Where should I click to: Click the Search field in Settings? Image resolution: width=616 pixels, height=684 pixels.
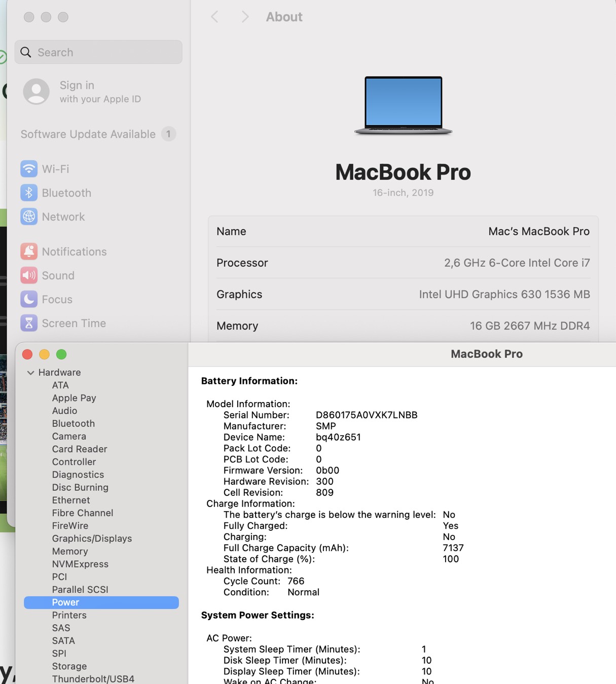point(99,52)
